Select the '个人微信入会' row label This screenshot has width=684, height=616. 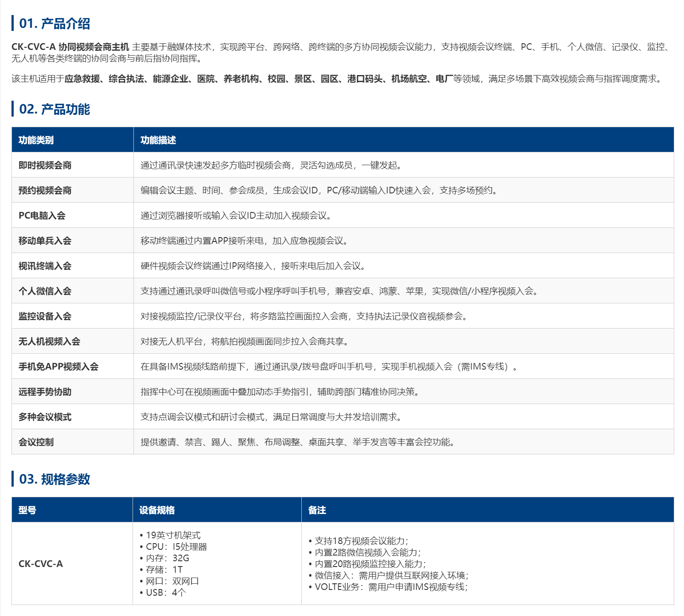click(45, 291)
